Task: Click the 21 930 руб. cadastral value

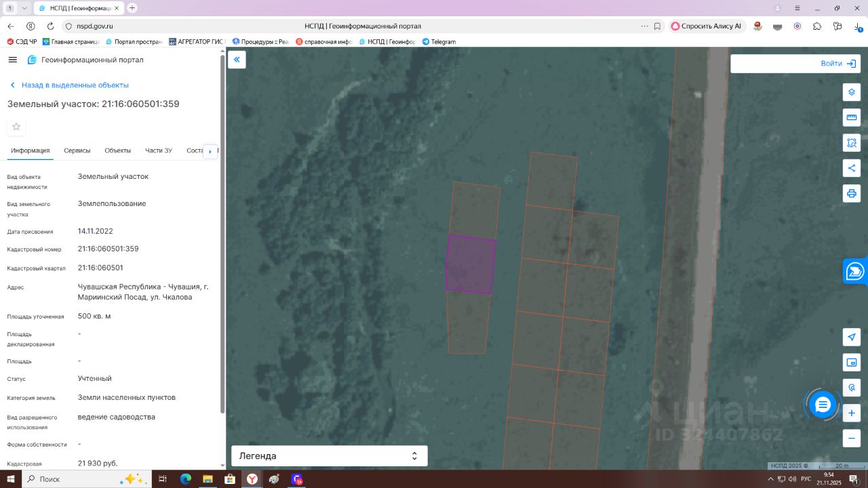Action: (x=98, y=464)
